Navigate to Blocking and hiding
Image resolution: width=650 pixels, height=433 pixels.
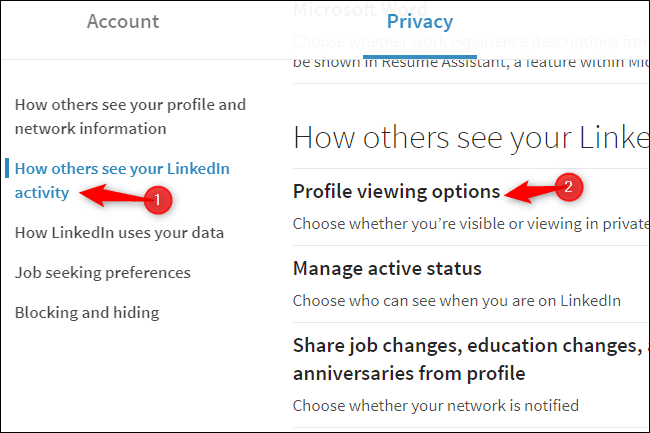click(x=86, y=313)
